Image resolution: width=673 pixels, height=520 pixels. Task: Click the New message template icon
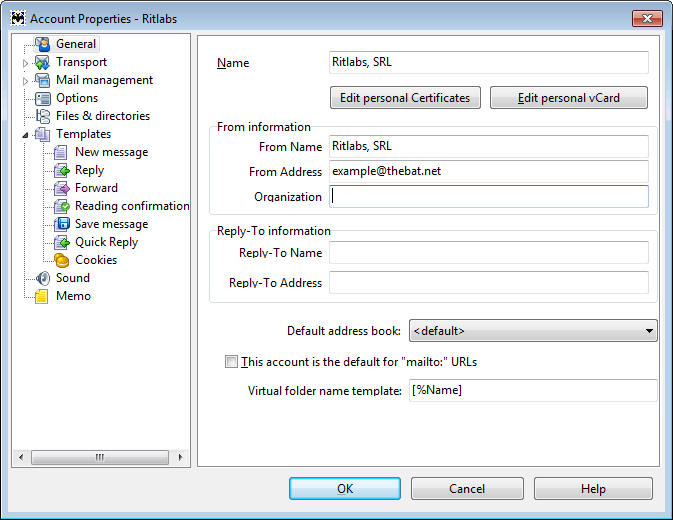tap(61, 152)
